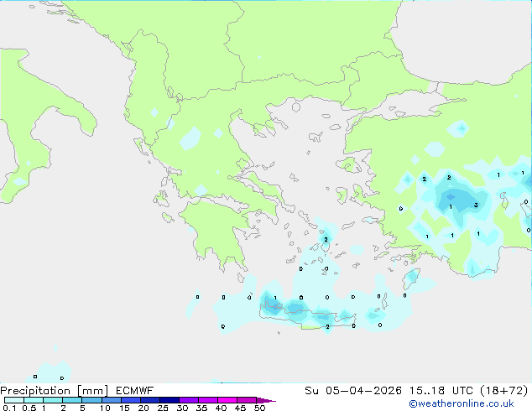Viewport: 532px width, 411px height.
Task: Click the '20' legend scale label
Action: pyautogui.click(x=143, y=408)
